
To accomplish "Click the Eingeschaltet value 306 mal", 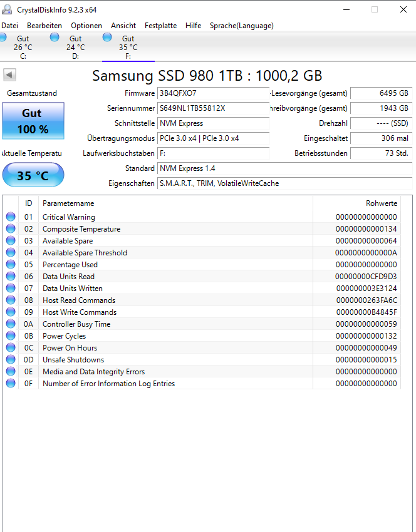I will click(x=382, y=138).
